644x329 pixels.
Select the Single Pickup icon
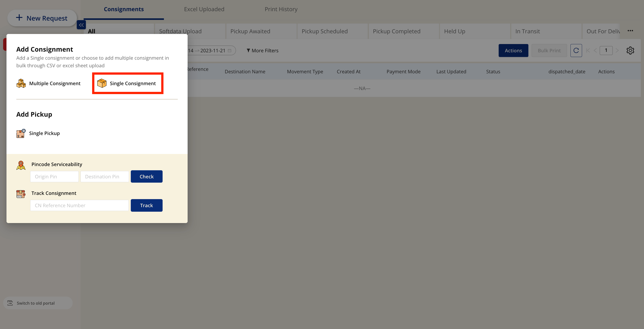[21, 133]
